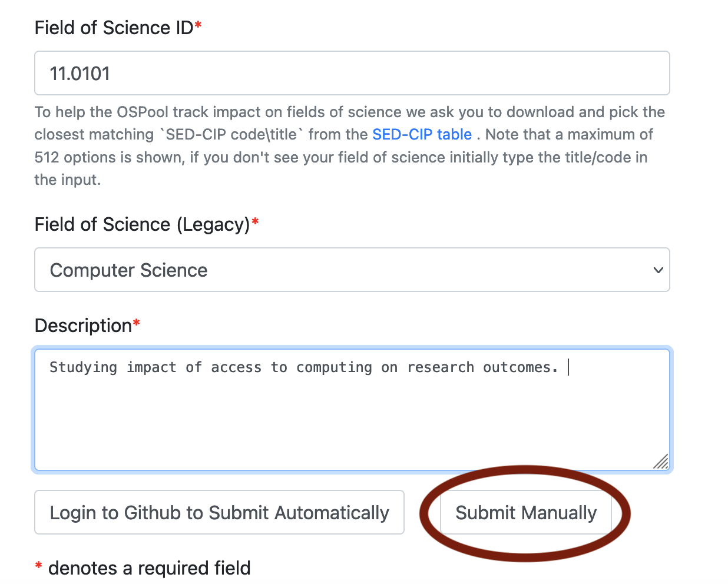Click the Submit Manually button
This screenshot has width=728, height=584.
(526, 512)
